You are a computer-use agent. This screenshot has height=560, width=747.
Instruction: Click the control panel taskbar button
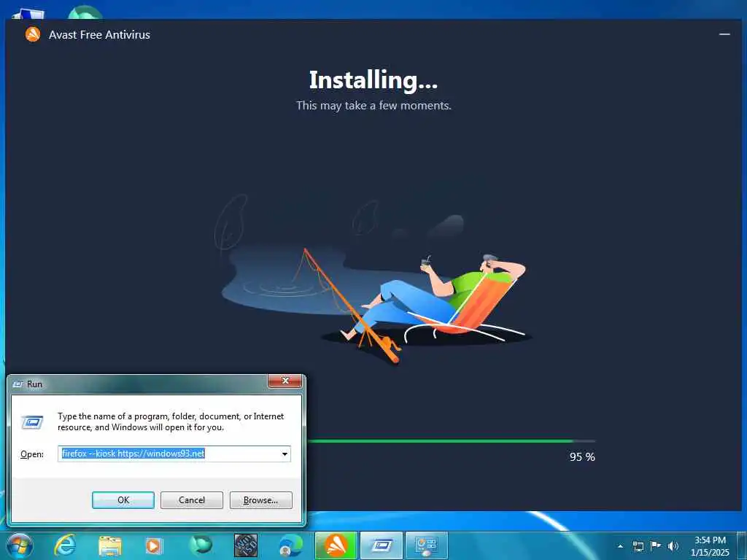pyautogui.click(x=426, y=545)
